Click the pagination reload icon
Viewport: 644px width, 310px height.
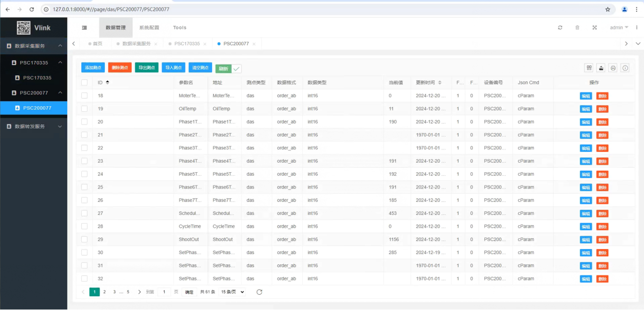coord(259,292)
